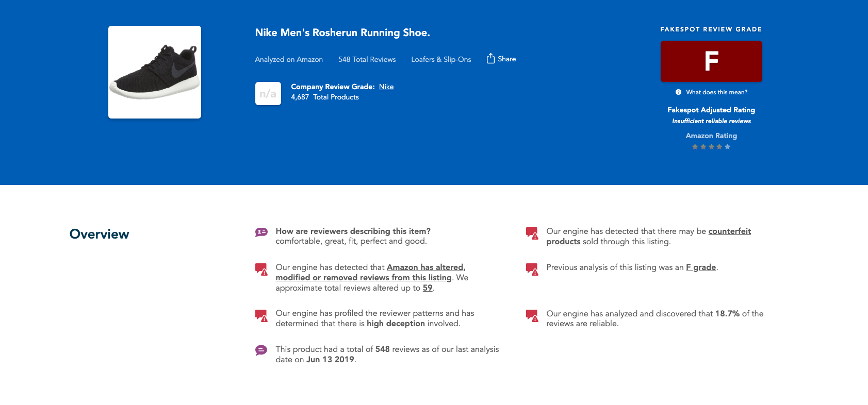
Task: Click the 59 altered reviews link
Action: pos(428,288)
